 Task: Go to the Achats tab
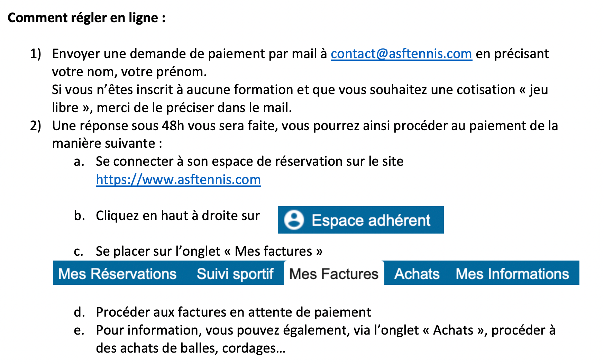[x=417, y=274]
